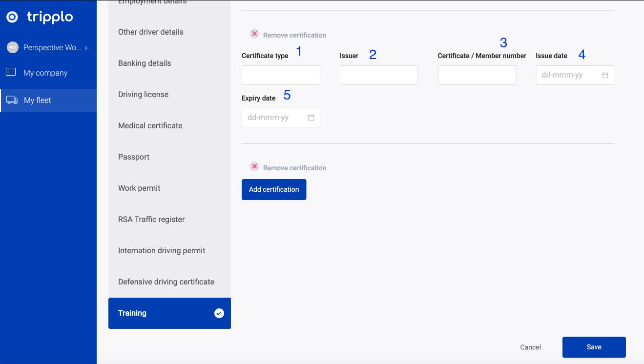Open the Defensive driving certificate section
The image size is (644, 364).
(166, 282)
